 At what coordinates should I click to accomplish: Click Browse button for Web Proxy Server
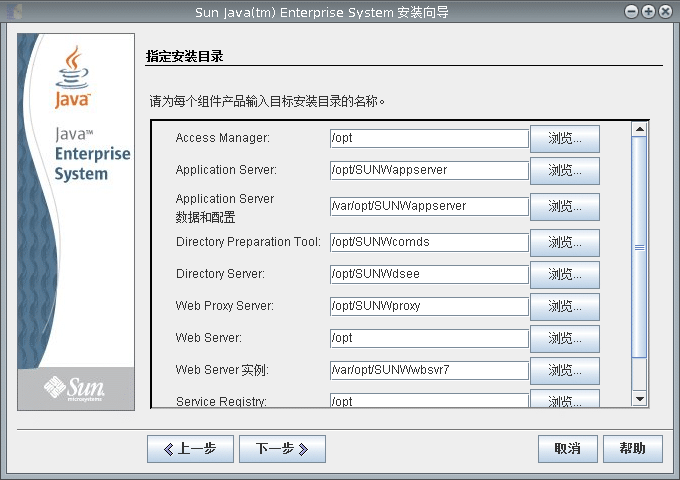tap(565, 307)
